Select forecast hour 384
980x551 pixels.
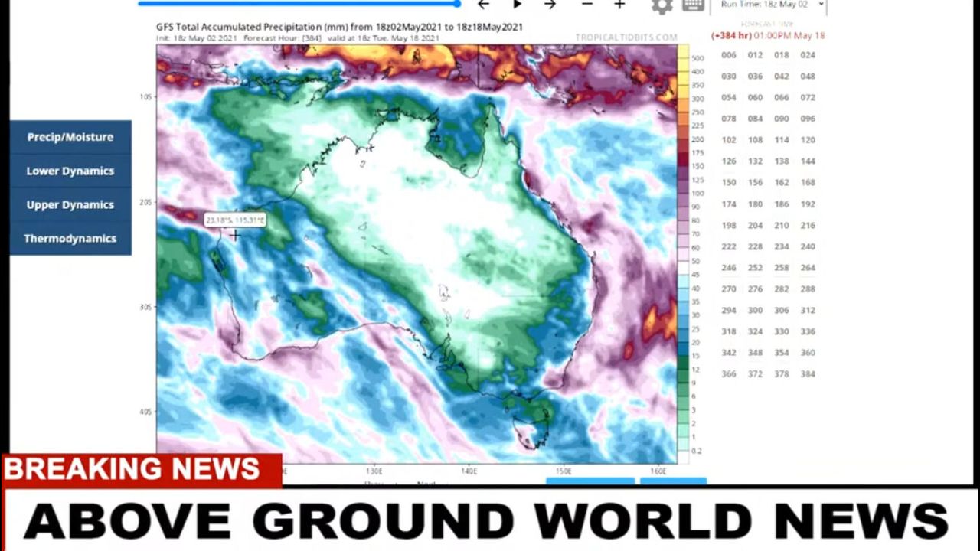[808, 374]
